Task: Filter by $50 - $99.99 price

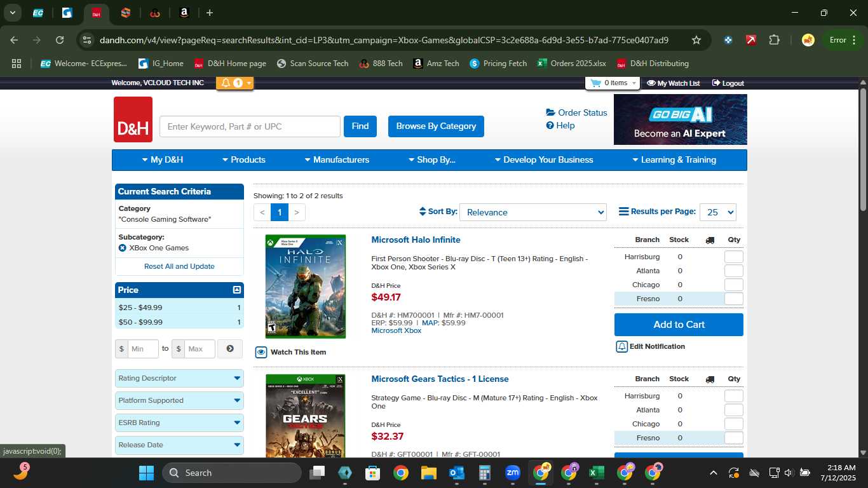Action: tap(179, 322)
